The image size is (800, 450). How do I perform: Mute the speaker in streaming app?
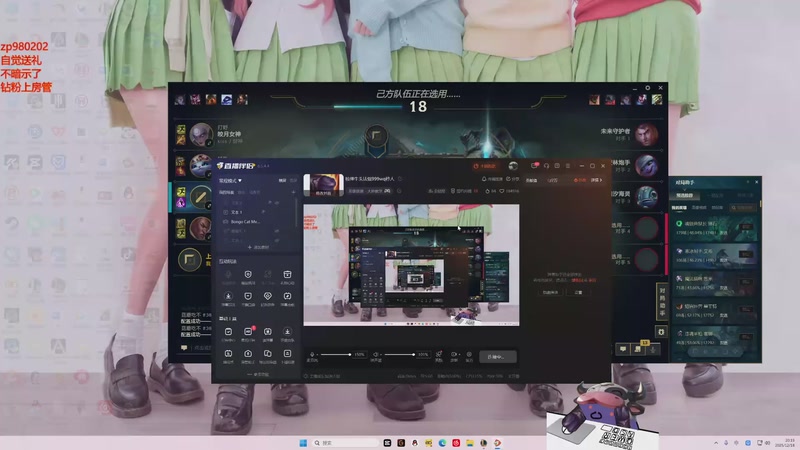coord(376,354)
